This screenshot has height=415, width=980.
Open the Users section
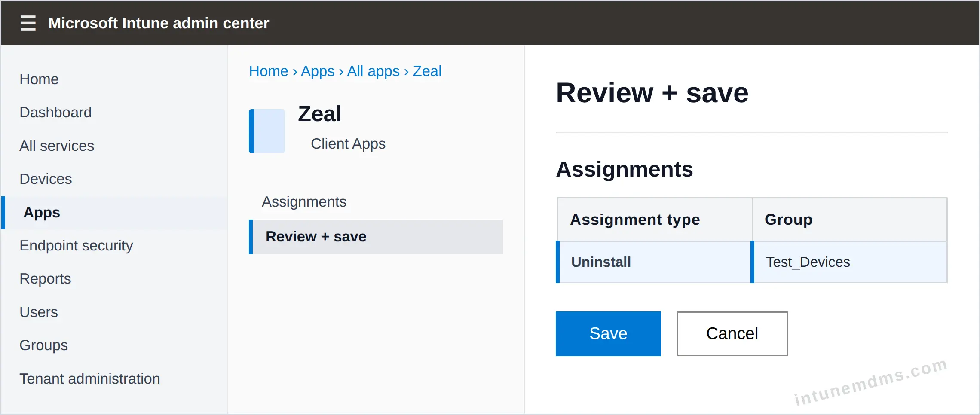(x=39, y=312)
